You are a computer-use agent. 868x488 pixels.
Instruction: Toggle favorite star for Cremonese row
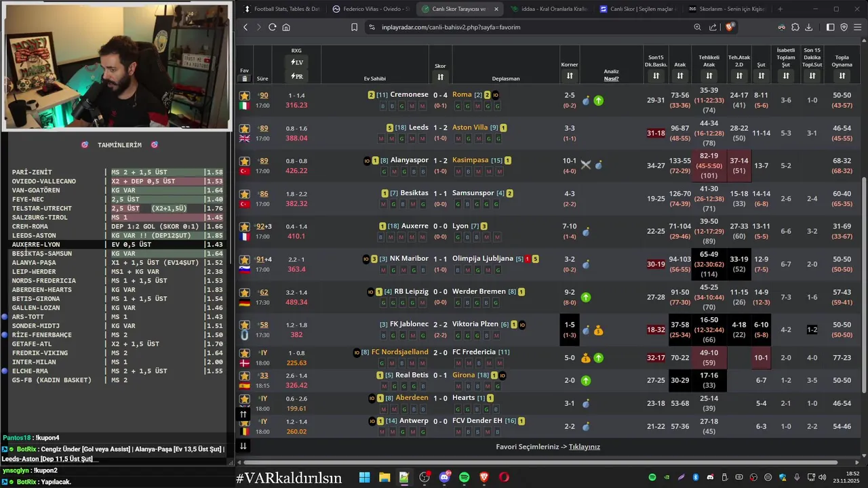[x=245, y=96]
